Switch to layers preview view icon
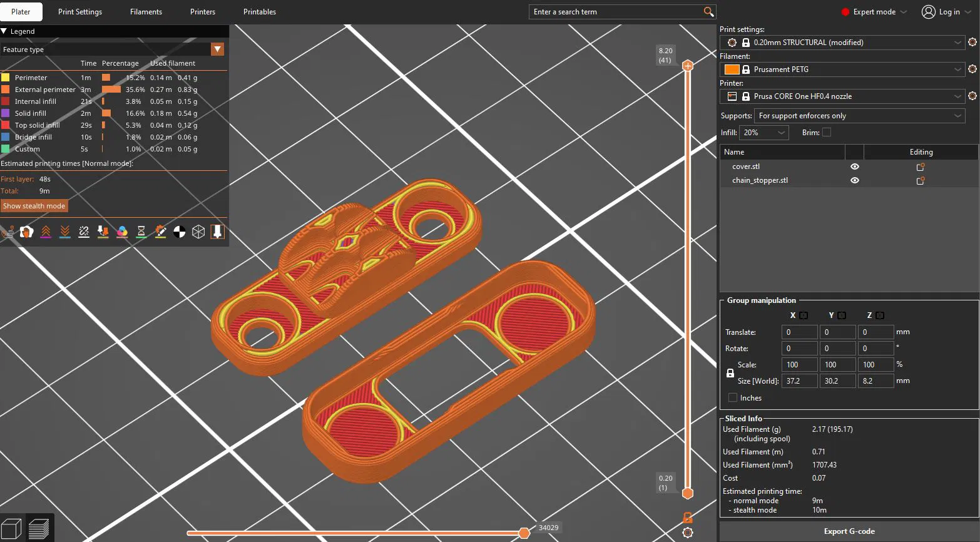980x542 pixels. pyautogui.click(x=39, y=529)
